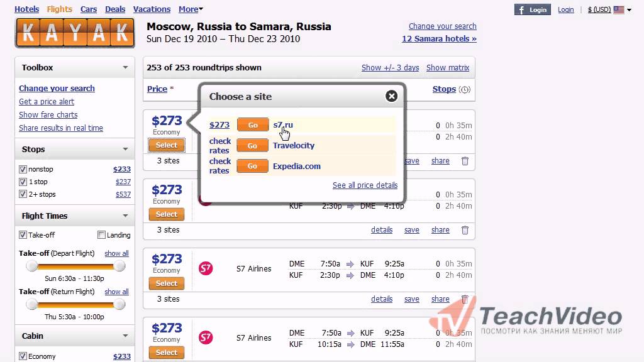
Task: Click See all price details
Action: [365, 185]
